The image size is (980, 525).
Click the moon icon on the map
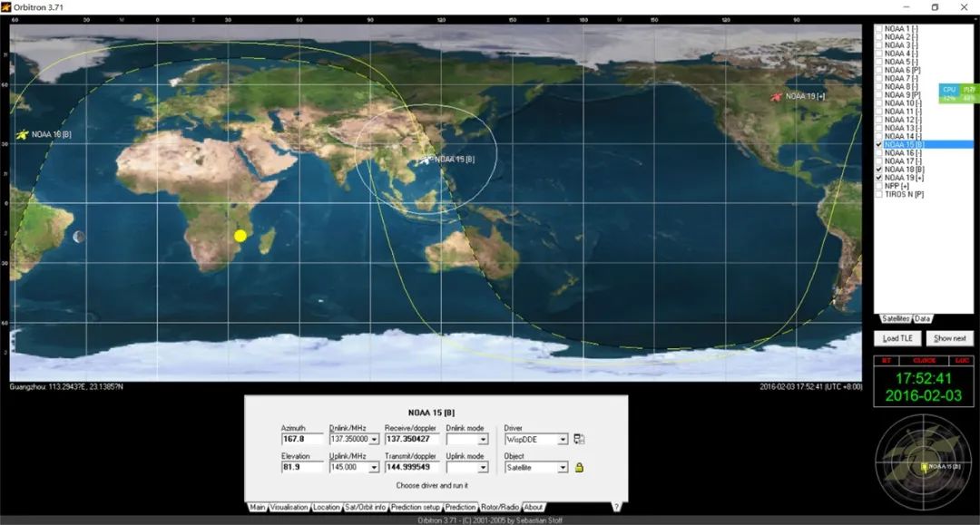(x=79, y=237)
